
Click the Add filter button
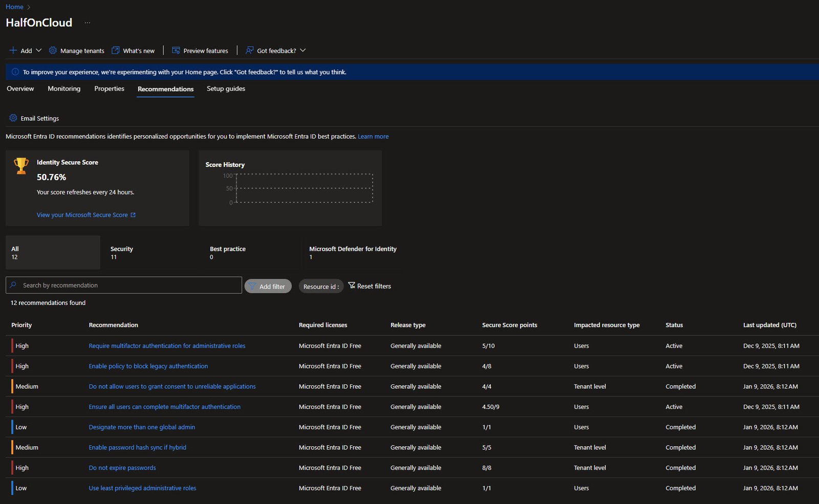pyautogui.click(x=268, y=287)
